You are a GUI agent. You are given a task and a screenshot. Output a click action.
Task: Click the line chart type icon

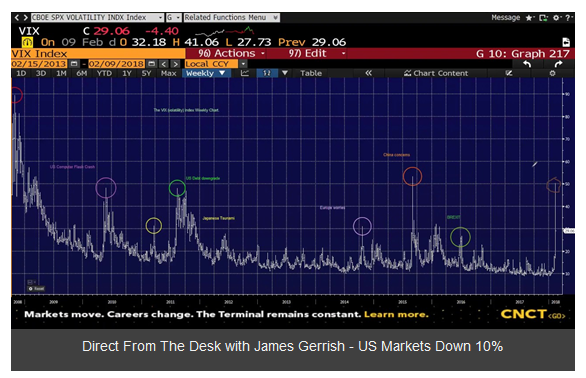pyautogui.click(x=244, y=73)
